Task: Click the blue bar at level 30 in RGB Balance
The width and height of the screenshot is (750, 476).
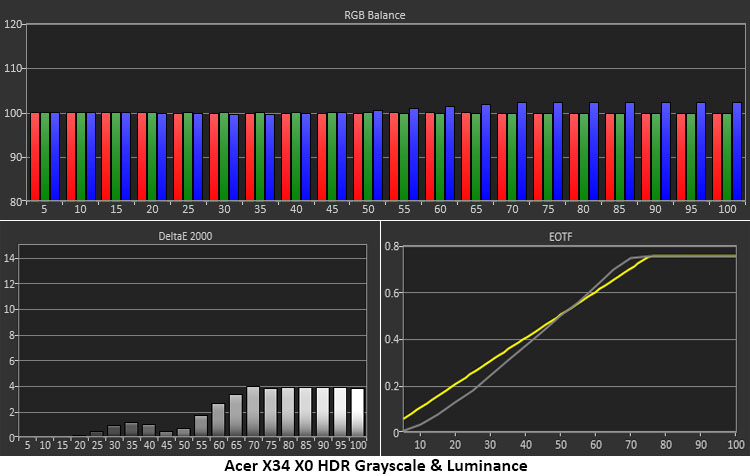Action: [234, 157]
